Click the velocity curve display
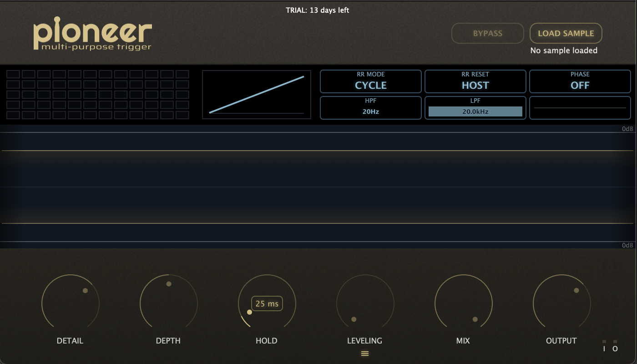 tap(257, 95)
